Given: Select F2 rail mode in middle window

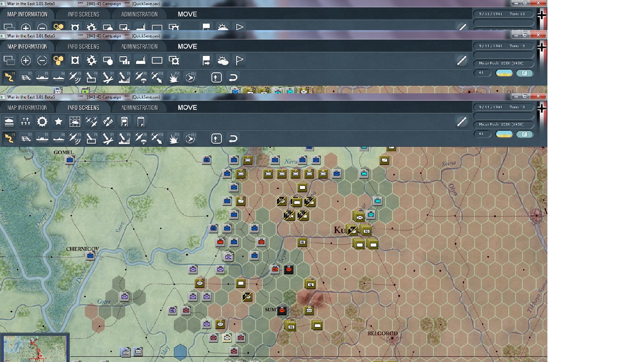Looking at the screenshot, I should click(26, 77).
